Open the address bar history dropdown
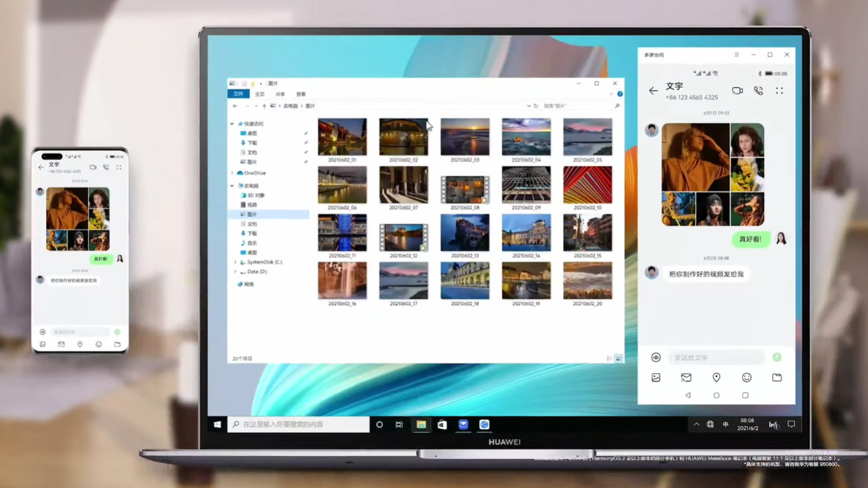868x488 pixels. coord(528,106)
